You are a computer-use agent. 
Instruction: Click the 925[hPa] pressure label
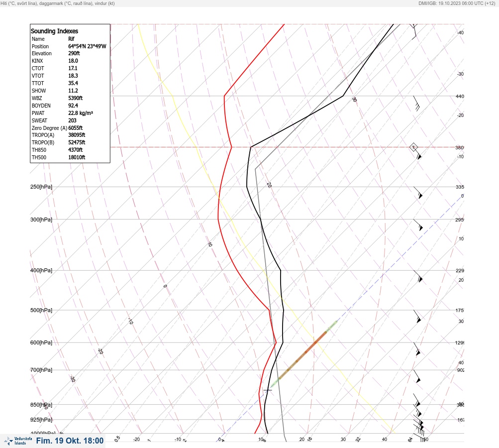41,420
